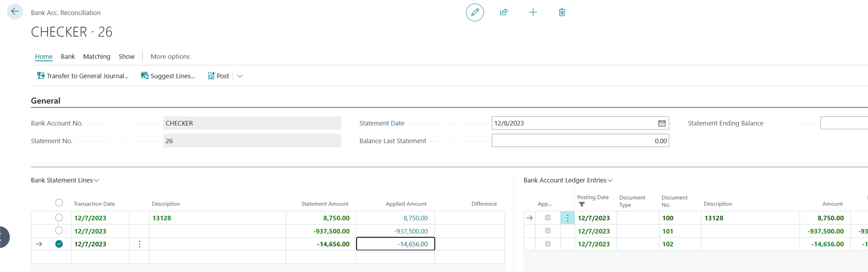Click the Balance Last Statement field
The width and height of the screenshot is (868, 272).
[580, 141]
